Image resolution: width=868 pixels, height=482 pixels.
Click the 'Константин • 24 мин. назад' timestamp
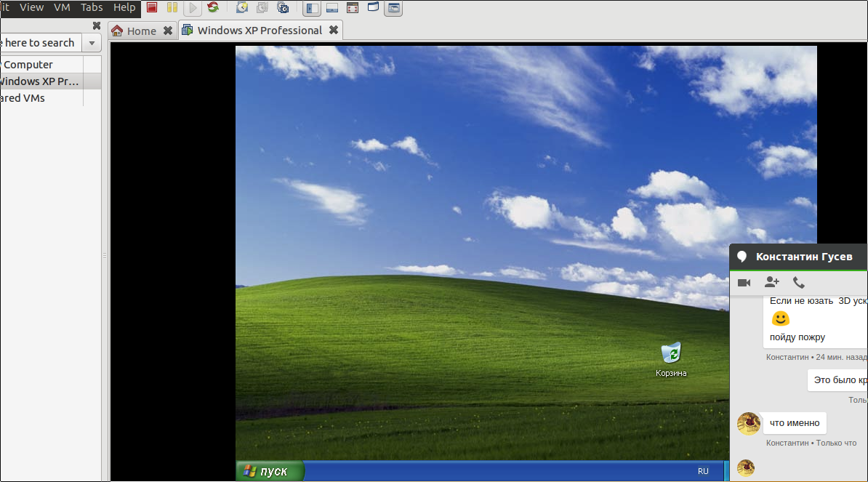tap(816, 357)
